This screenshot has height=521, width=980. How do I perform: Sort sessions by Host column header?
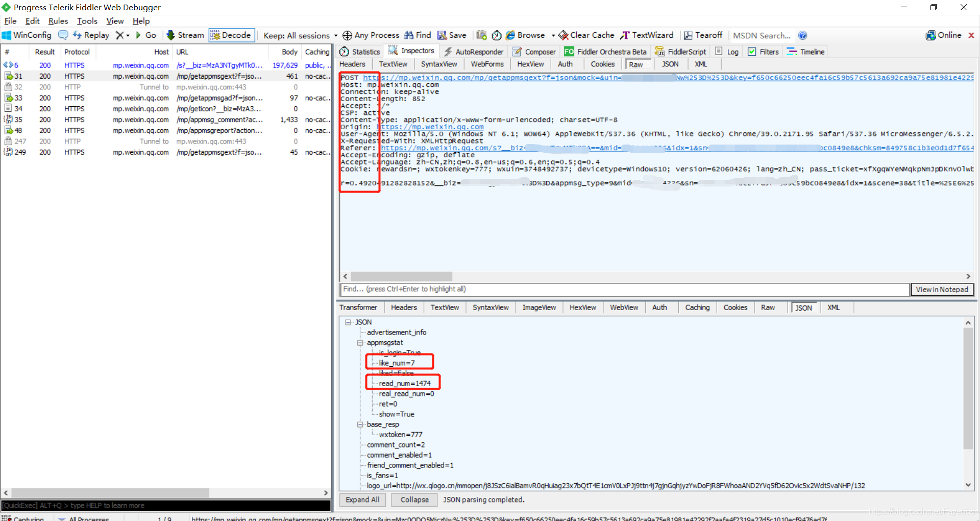(134, 52)
